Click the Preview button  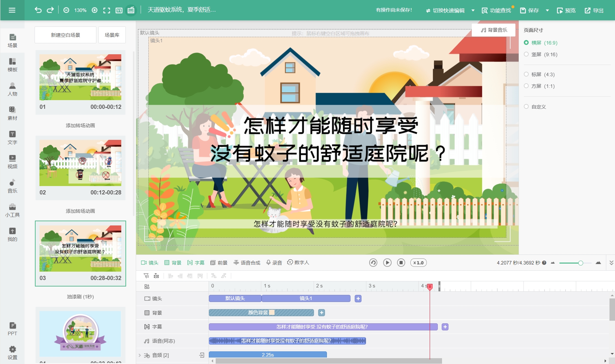tap(566, 10)
